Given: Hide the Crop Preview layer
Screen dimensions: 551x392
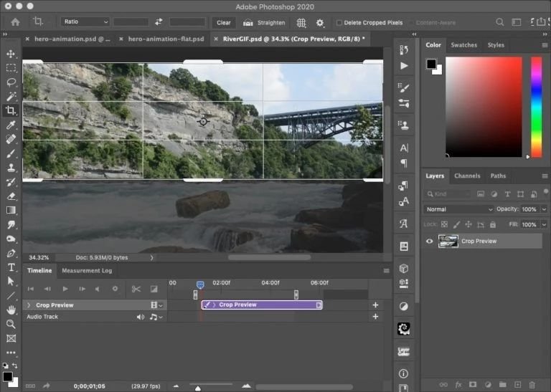Looking at the screenshot, I should click(x=429, y=242).
